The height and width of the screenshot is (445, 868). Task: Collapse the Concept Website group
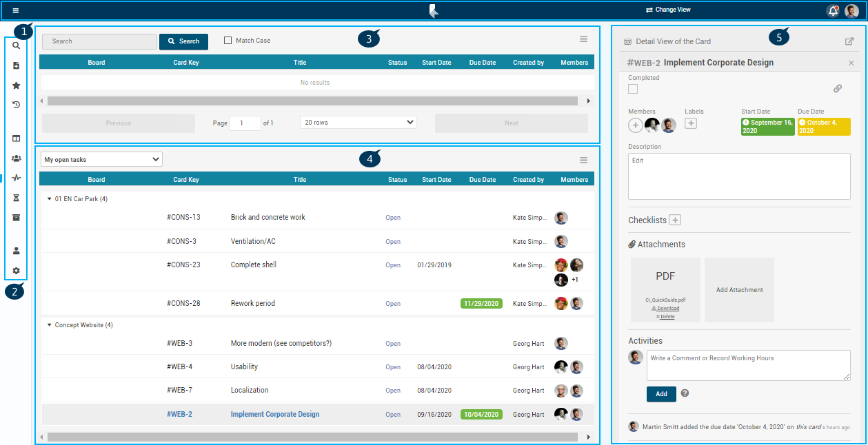[49, 325]
